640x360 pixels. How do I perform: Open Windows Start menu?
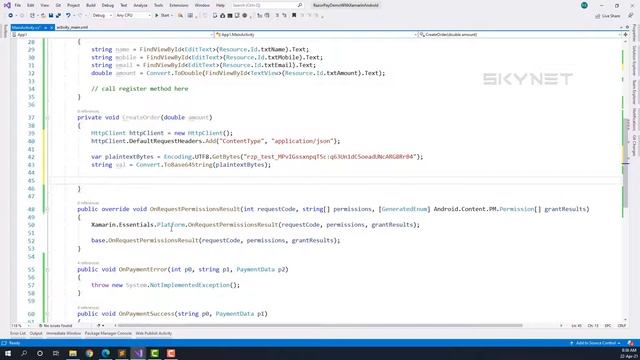pos(8,353)
